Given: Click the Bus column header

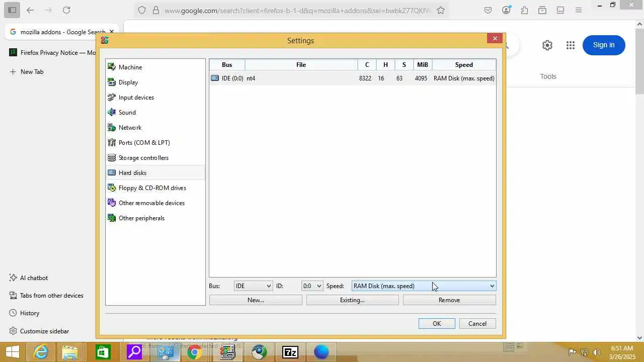Looking at the screenshot, I should click(227, 64).
